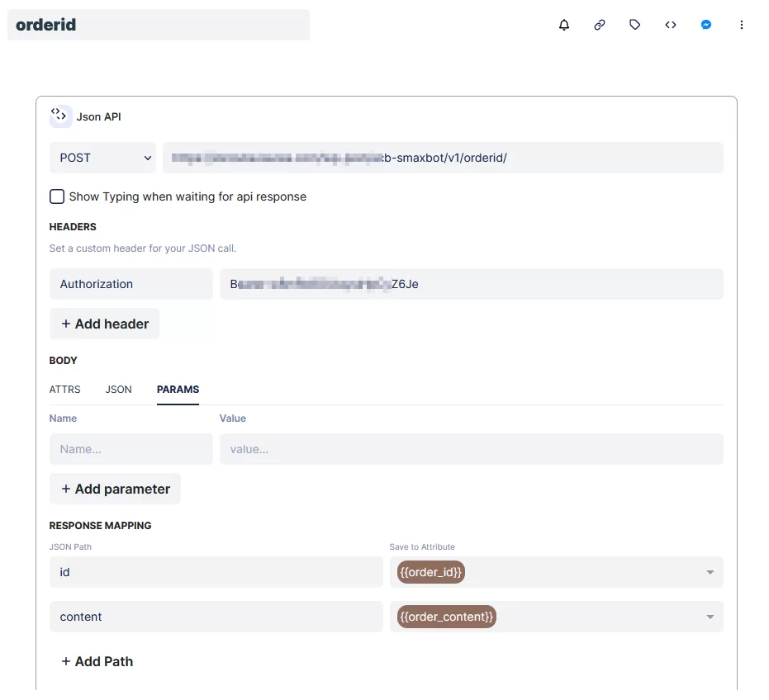
Task: Expand the order_content attribute dropdown
Action: pos(710,617)
